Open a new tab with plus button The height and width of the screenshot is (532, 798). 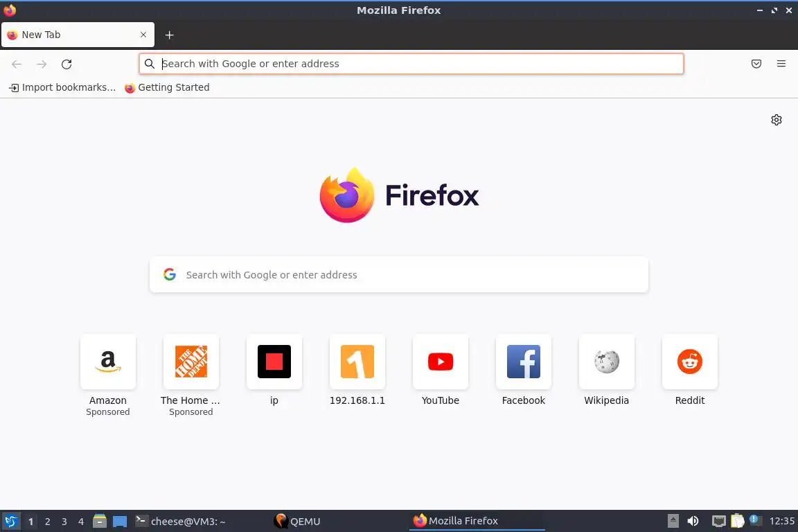tap(170, 35)
